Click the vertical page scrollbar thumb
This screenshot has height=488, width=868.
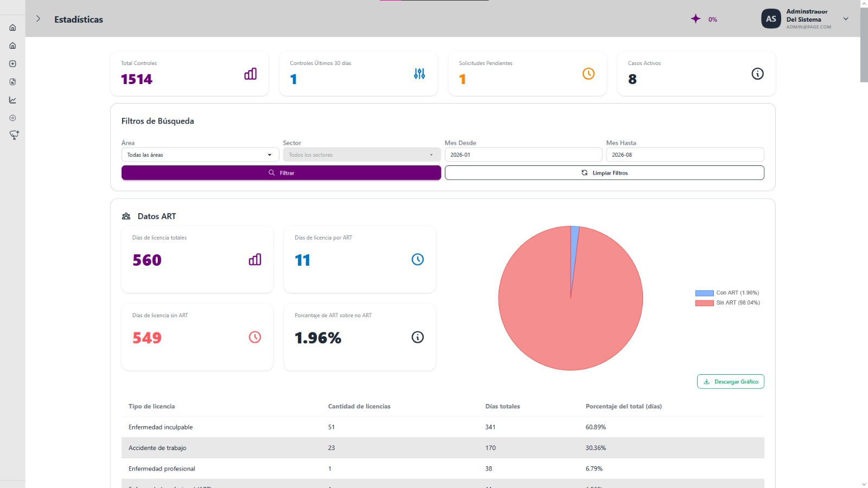pyautogui.click(x=864, y=44)
